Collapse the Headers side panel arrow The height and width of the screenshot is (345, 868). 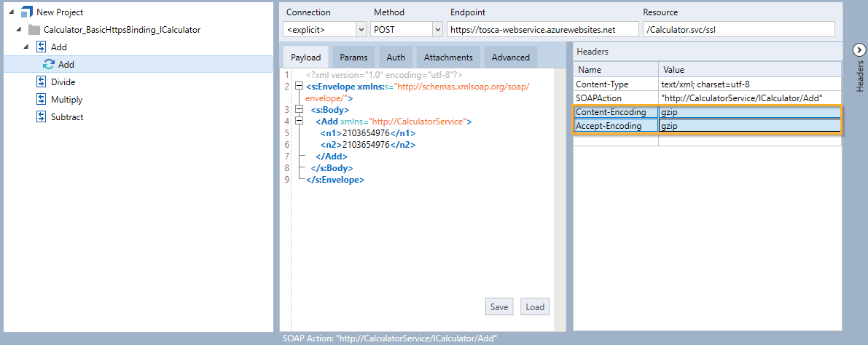859,49
